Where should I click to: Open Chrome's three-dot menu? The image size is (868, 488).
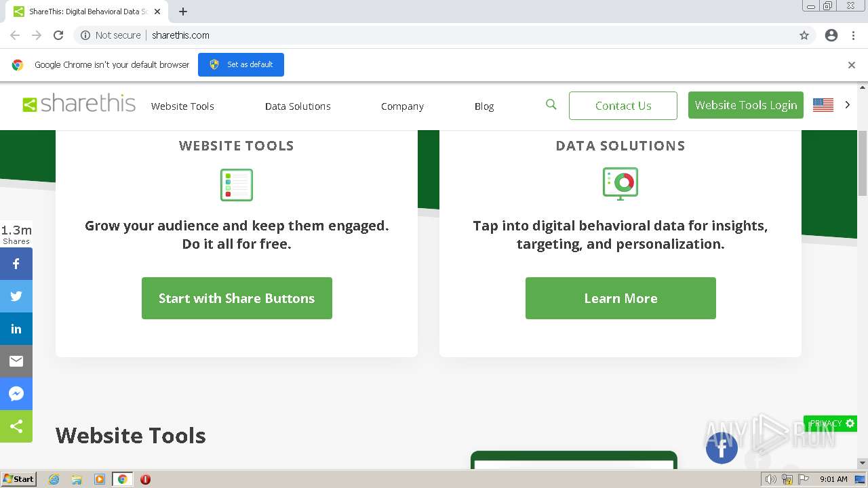click(x=853, y=35)
